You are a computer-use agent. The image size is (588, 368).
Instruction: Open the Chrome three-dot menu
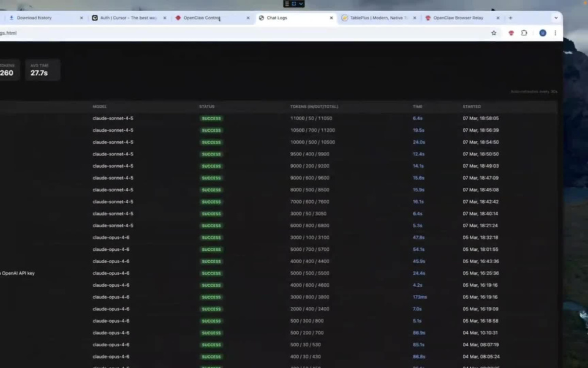[555, 33]
